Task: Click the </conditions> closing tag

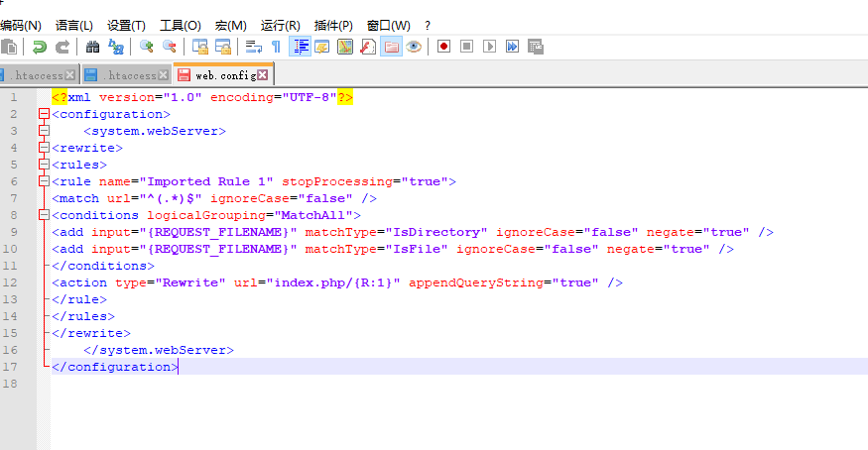Action: [103, 266]
